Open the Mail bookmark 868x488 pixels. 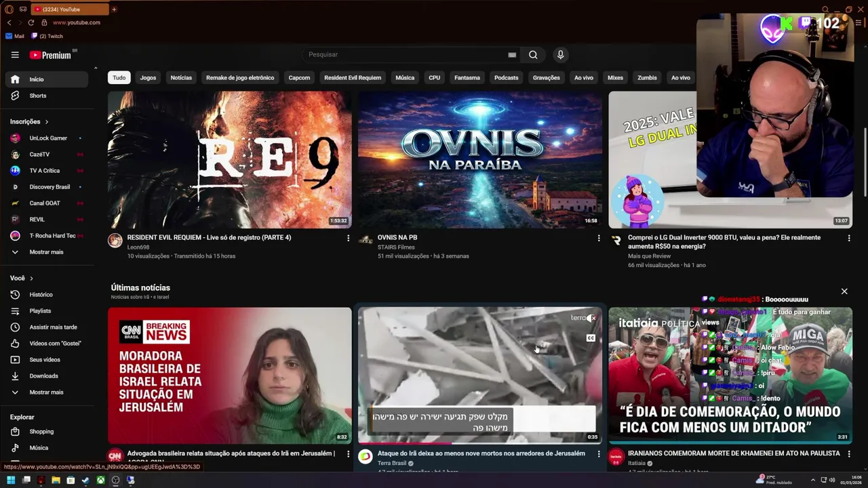(15, 36)
